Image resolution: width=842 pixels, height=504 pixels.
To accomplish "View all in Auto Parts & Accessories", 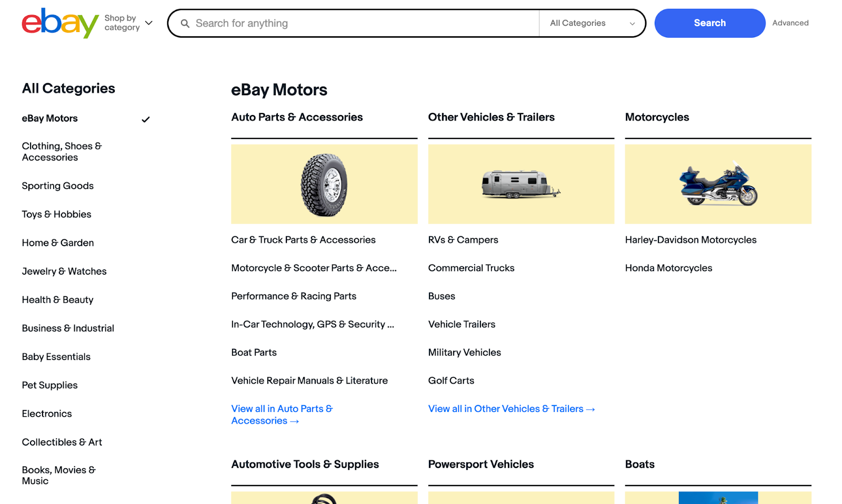I will click(282, 415).
